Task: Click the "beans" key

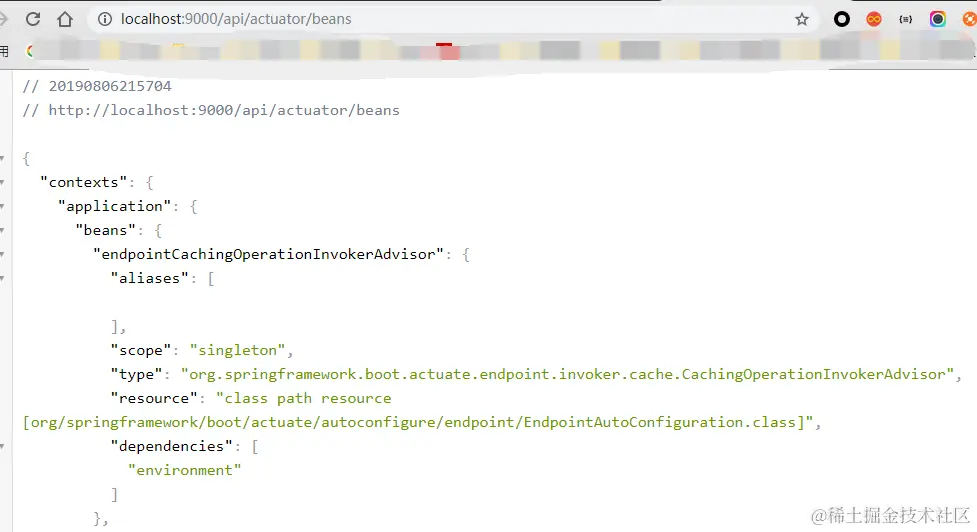Action: tap(105, 230)
